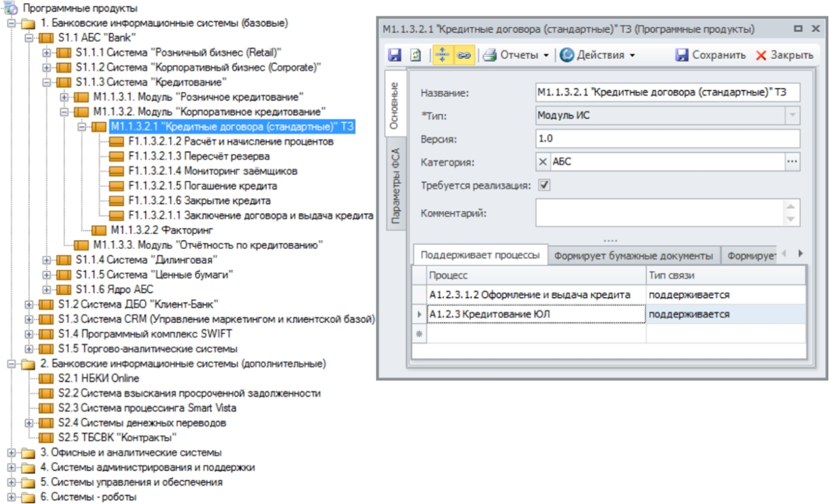Collapse the S1.1.3 Система "Кредитование" node
The height and width of the screenshot is (504, 833).
pyautogui.click(x=47, y=83)
